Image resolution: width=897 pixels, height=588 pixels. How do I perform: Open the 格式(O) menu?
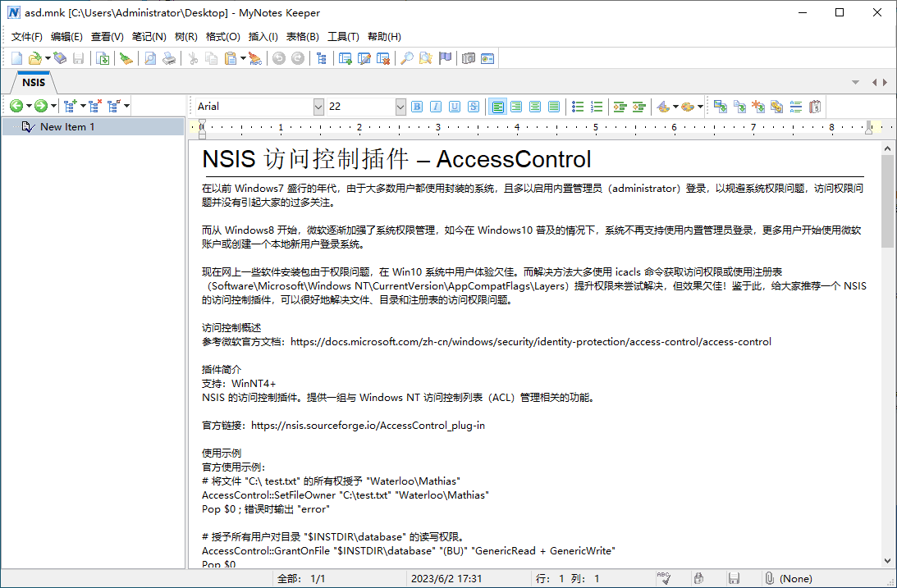click(x=222, y=37)
